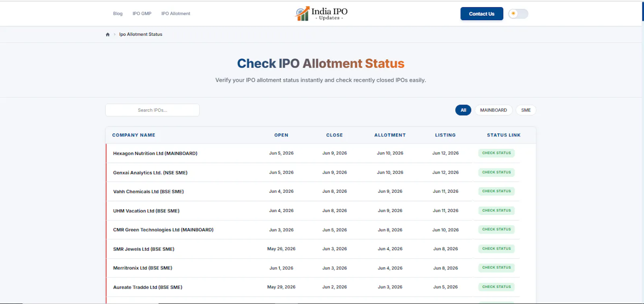Select SMR Jewels Ltd (BSE SME) name
Image resolution: width=644 pixels, height=304 pixels.
pos(144,249)
